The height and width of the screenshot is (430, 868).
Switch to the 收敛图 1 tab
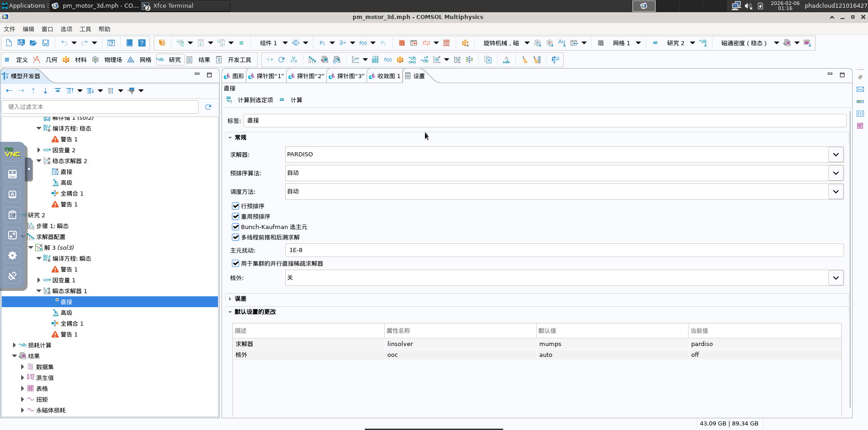click(x=385, y=76)
